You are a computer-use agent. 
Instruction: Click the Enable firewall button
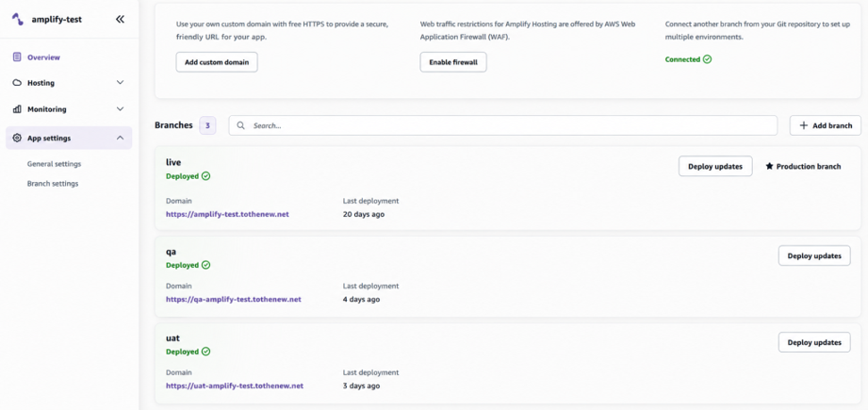pyautogui.click(x=453, y=62)
